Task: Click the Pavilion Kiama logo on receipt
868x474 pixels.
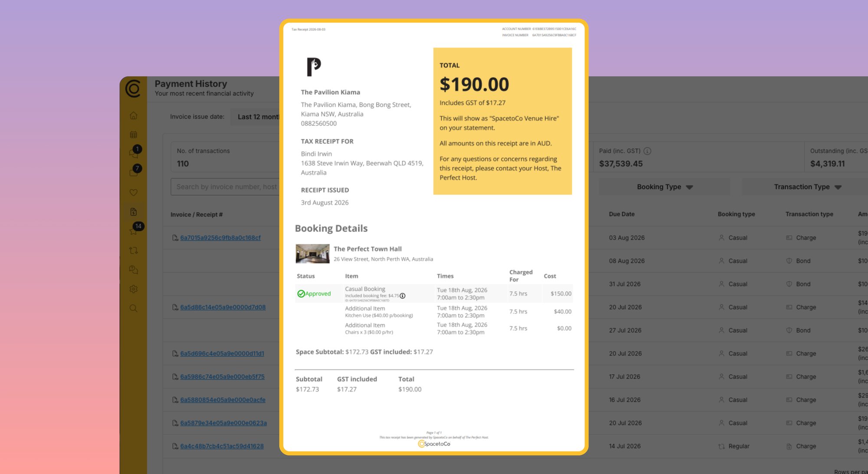Action: click(x=314, y=67)
